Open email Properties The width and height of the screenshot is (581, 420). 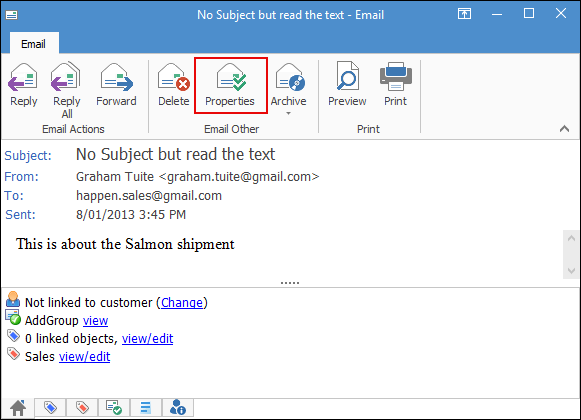click(230, 85)
